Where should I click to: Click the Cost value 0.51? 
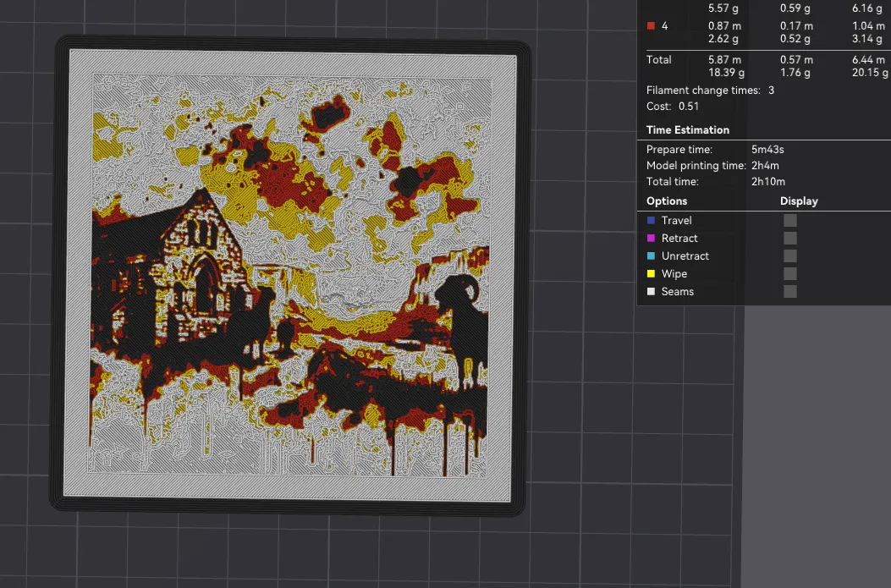[689, 107]
